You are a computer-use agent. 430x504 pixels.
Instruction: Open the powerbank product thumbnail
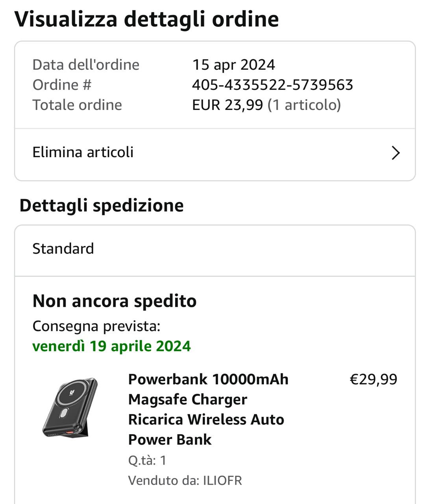70,408
